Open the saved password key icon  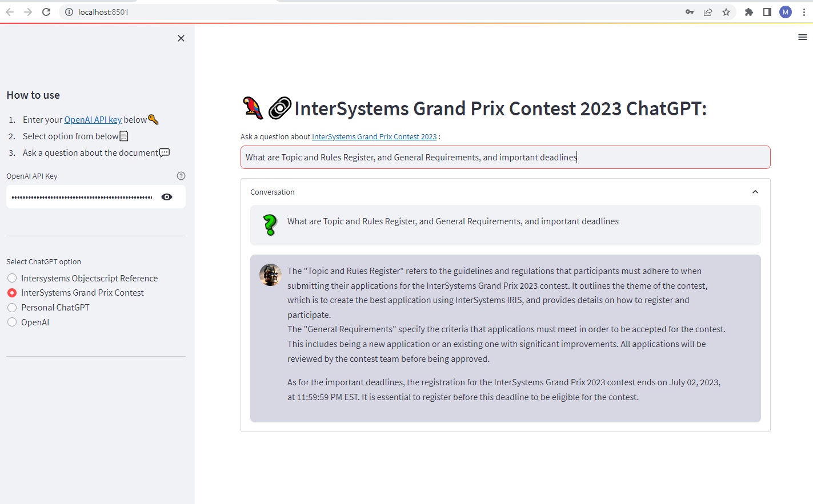click(690, 12)
